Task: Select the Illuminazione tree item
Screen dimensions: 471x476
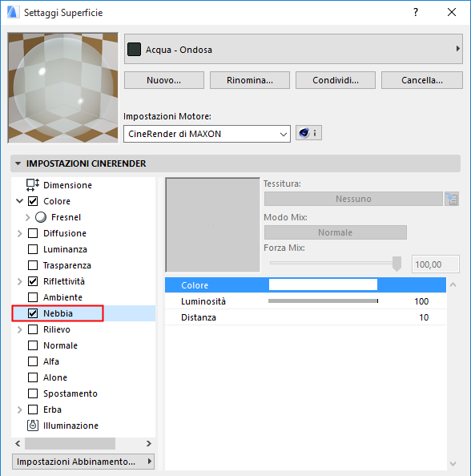Action: (70, 426)
